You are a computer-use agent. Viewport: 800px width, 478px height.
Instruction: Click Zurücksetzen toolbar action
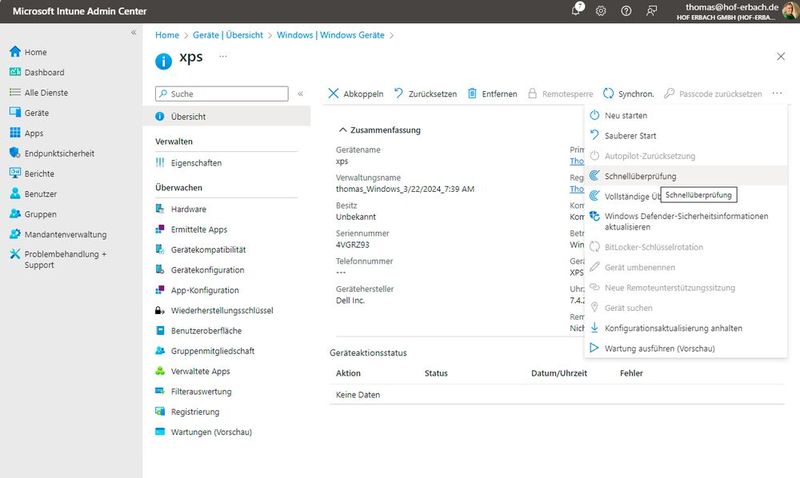coord(426,94)
